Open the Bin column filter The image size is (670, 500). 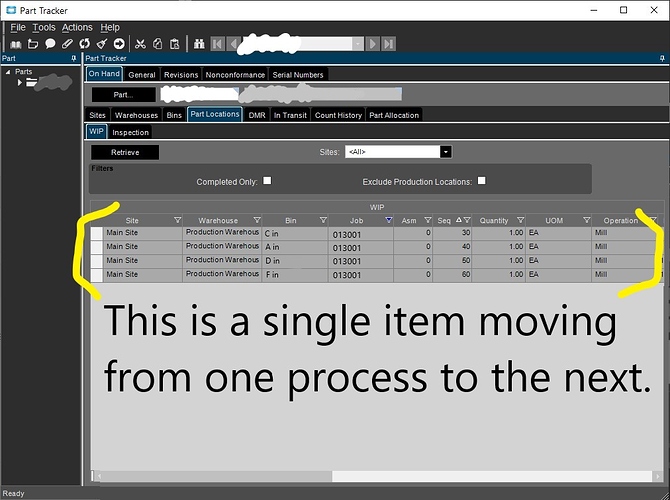(323, 220)
